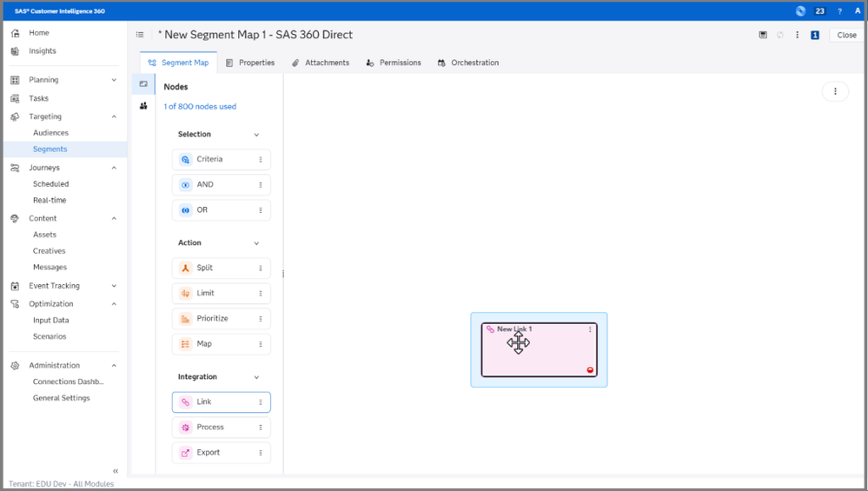The height and width of the screenshot is (491, 868).
Task: Click the 1 of 800 nodes used link
Action: pos(200,107)
